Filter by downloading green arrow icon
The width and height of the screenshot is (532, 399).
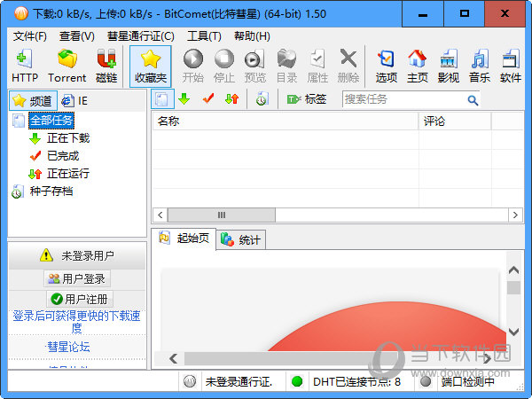pos(184,98)
